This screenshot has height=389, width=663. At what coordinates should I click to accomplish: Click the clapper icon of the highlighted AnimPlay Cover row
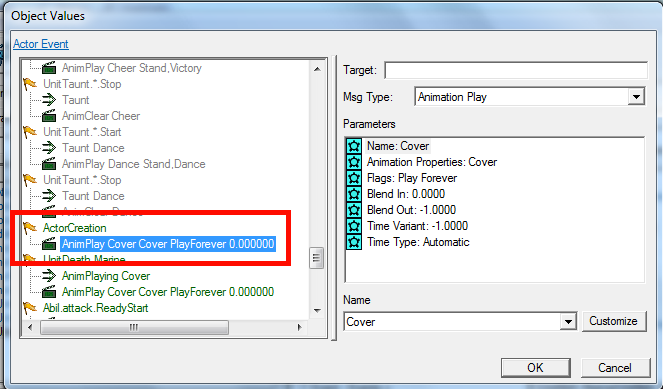[49, 244]
